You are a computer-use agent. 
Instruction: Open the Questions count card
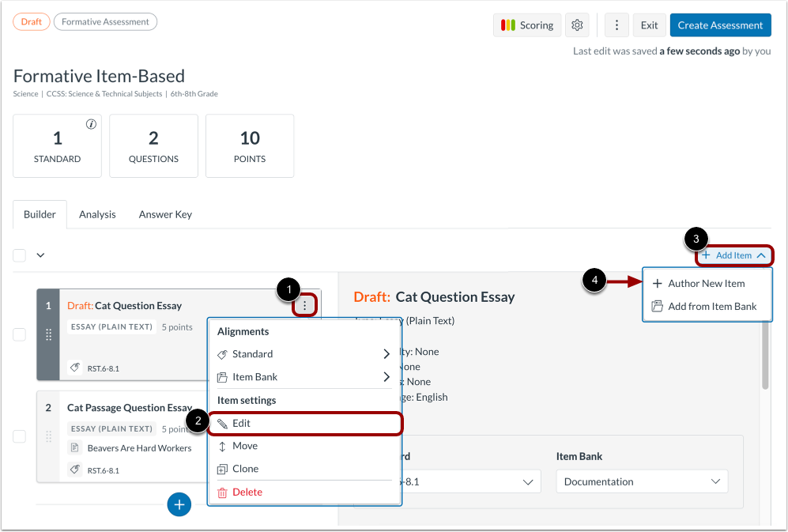[153, 145]
